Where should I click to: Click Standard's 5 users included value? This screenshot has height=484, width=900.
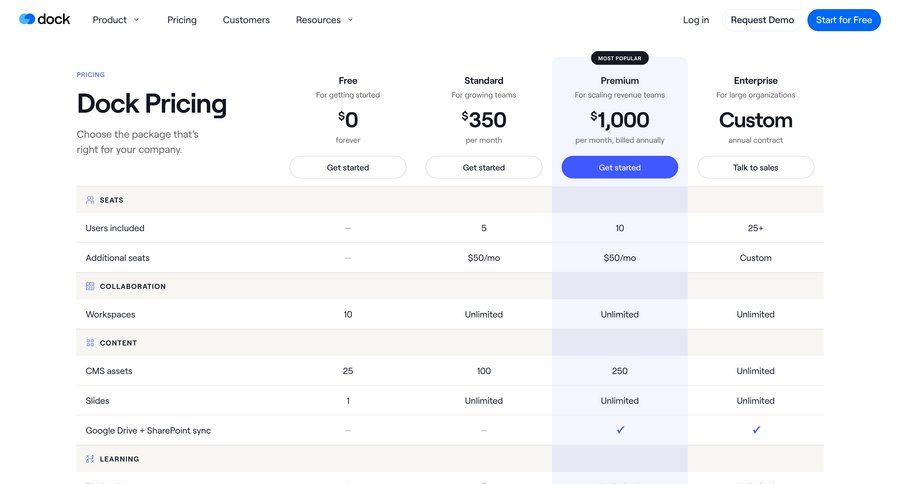click(x=484, y=228)
